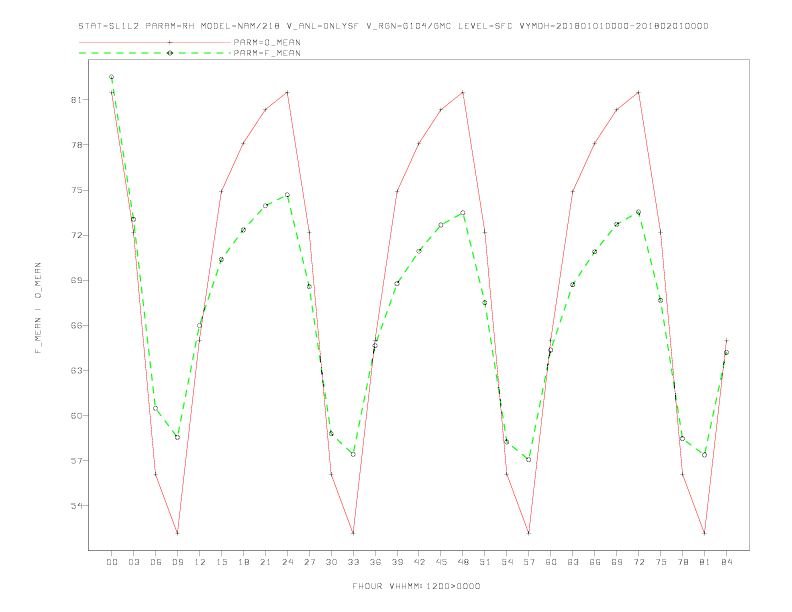
Task: Click x-axis tick label 48
Action: click(463, 562)
